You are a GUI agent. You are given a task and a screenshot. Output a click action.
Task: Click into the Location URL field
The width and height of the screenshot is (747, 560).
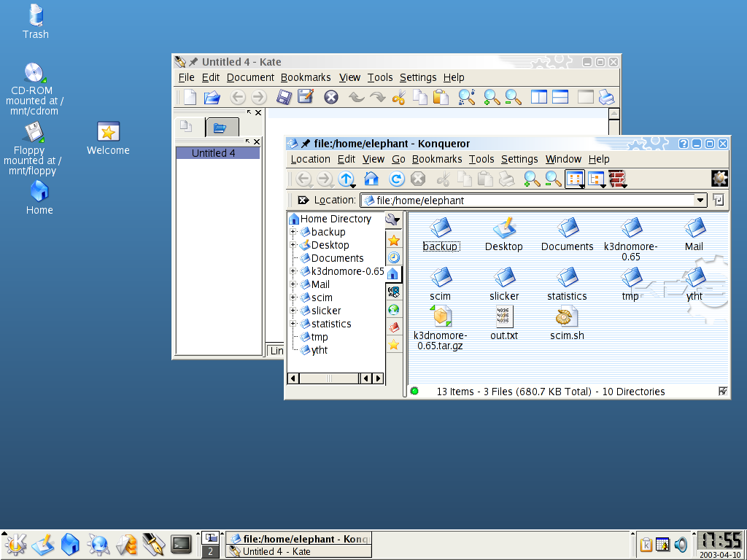[527, 201]
